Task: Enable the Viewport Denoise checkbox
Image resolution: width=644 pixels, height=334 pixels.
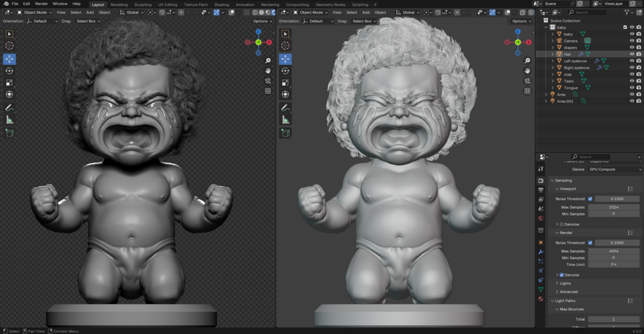Action: pos(561,224)
